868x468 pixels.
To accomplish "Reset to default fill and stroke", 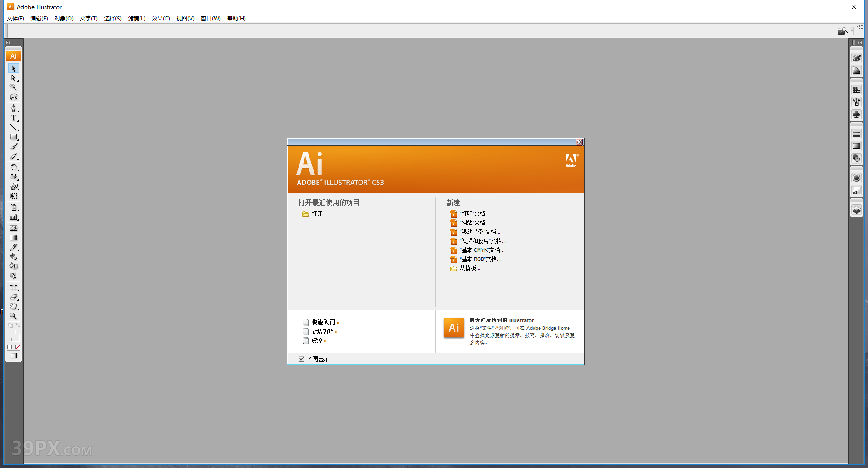I will (x=10, y=325).
